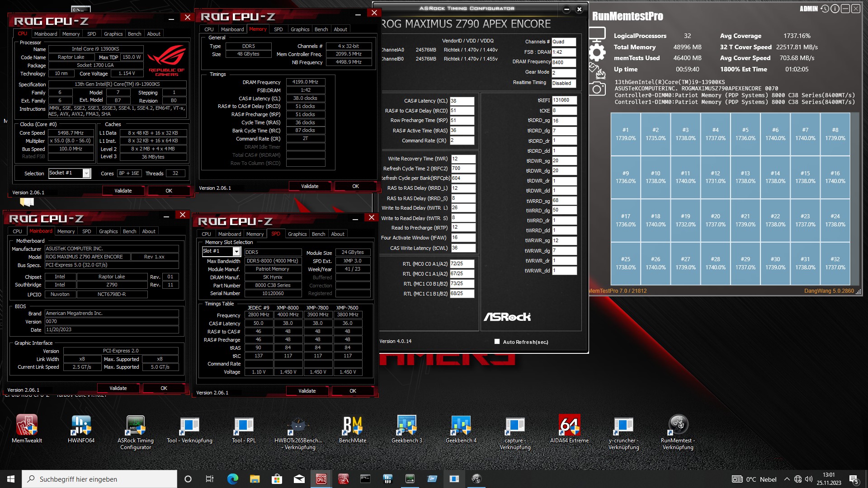Click Validate in CPU-Z mainboard window
The height and width of the screenshot is (488, 868).
click(118, 388)
